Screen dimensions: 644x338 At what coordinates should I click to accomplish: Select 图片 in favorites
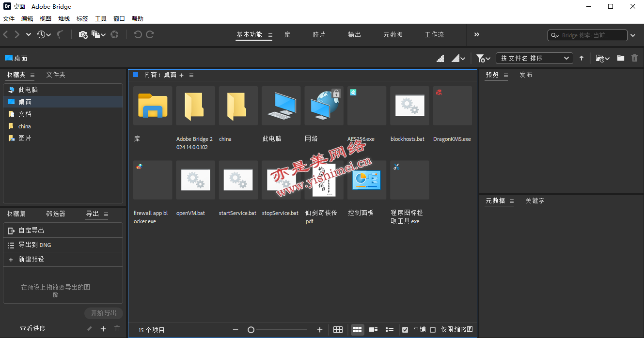pos(63,138)
